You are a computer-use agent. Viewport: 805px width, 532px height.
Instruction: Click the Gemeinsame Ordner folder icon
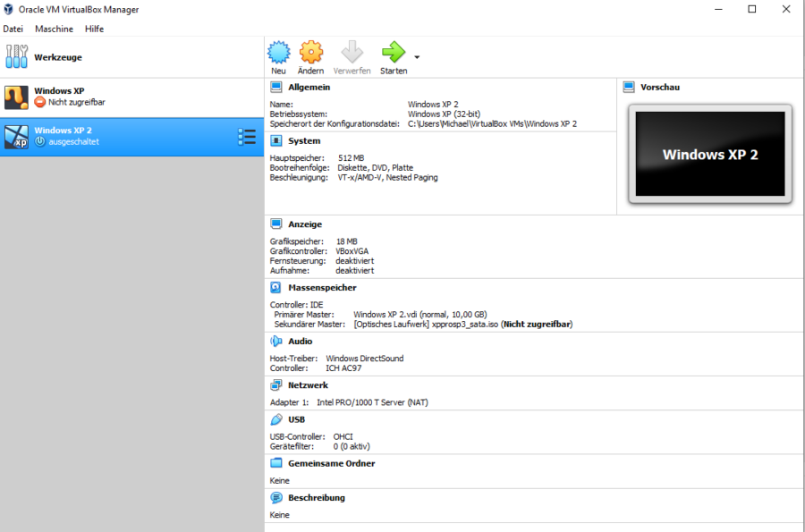(276, 463)
